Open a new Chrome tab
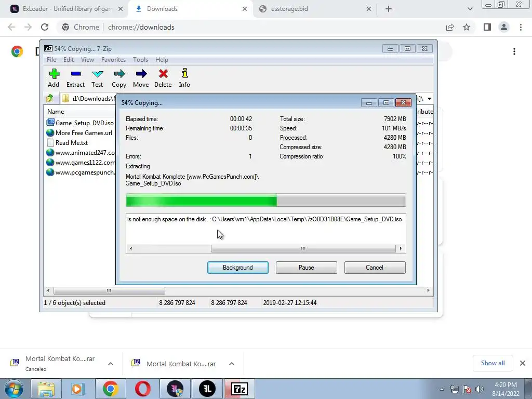The image size is (532, 399). coord(389,9)
